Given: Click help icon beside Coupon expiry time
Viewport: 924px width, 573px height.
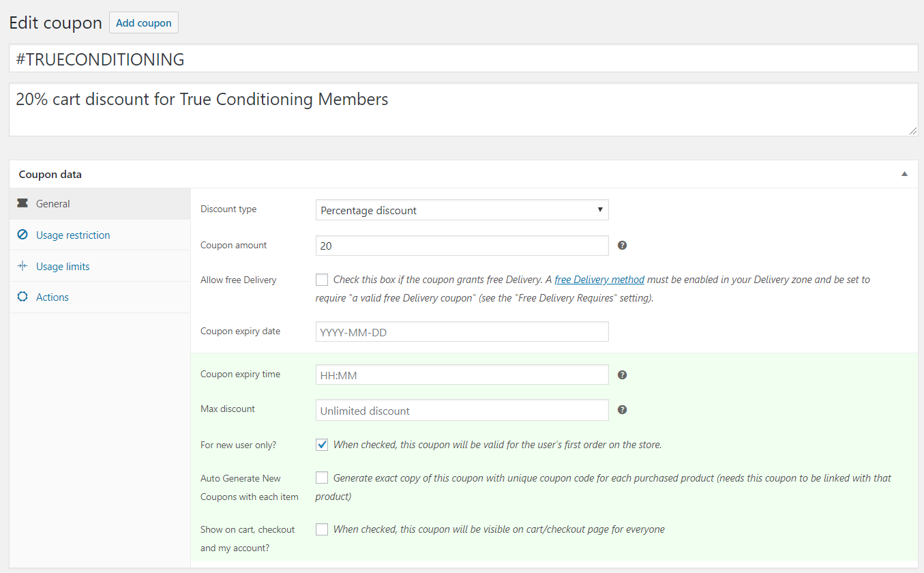Looking at the screenshot, I should point(622,374).
